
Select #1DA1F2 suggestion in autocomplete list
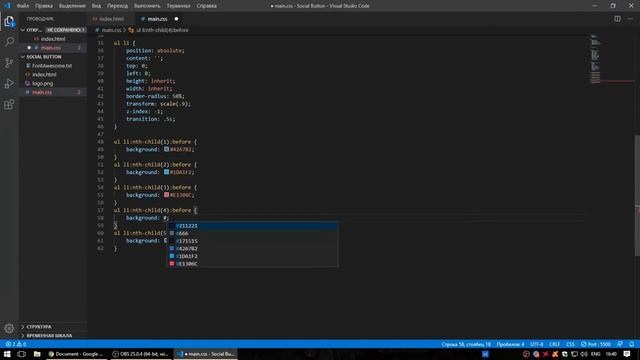[x=253, y=256]
